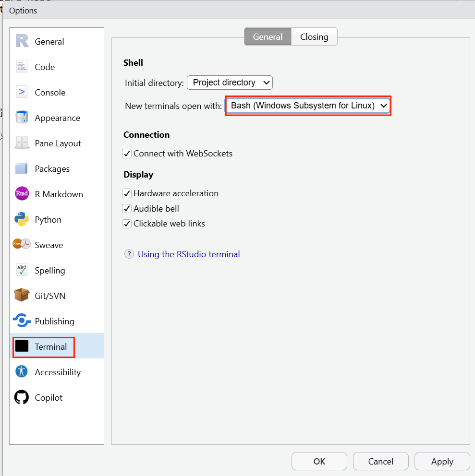The image size is (475, 476).
Task: Select Terminal label in sidebar
Action: coord(51,347)
